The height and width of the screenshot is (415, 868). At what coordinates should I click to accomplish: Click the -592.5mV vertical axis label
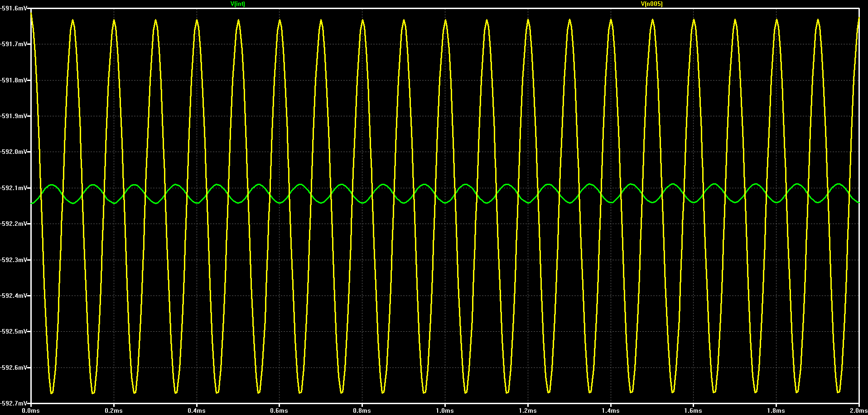click(x=14, y=332)
